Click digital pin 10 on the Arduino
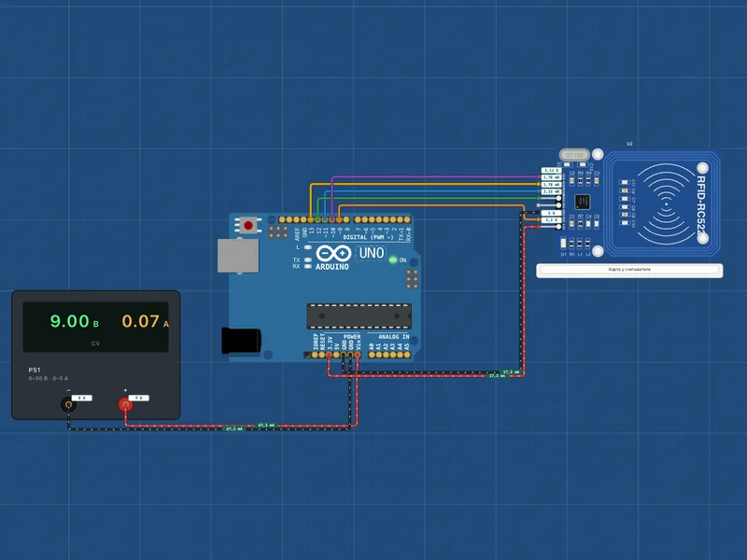The width and height of the screenshot is (747, 560). pos(332,219)
